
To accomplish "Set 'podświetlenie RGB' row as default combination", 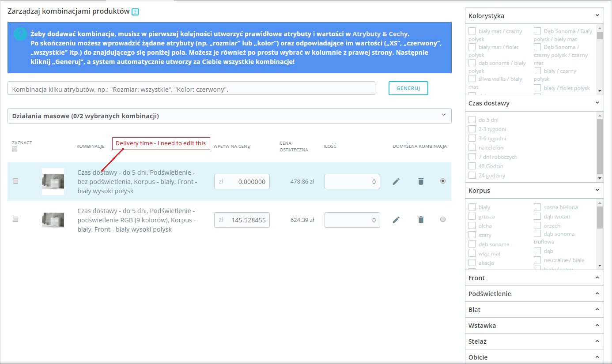I will coord(443,219).
